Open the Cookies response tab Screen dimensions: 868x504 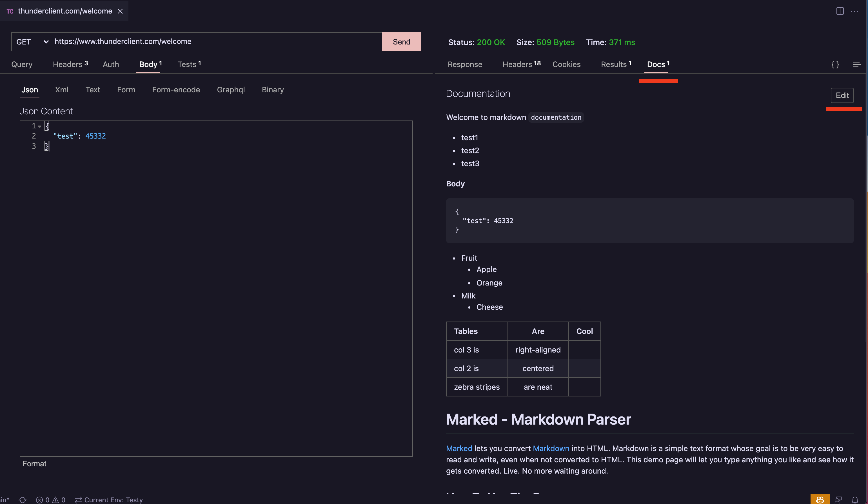coord(566,64)
